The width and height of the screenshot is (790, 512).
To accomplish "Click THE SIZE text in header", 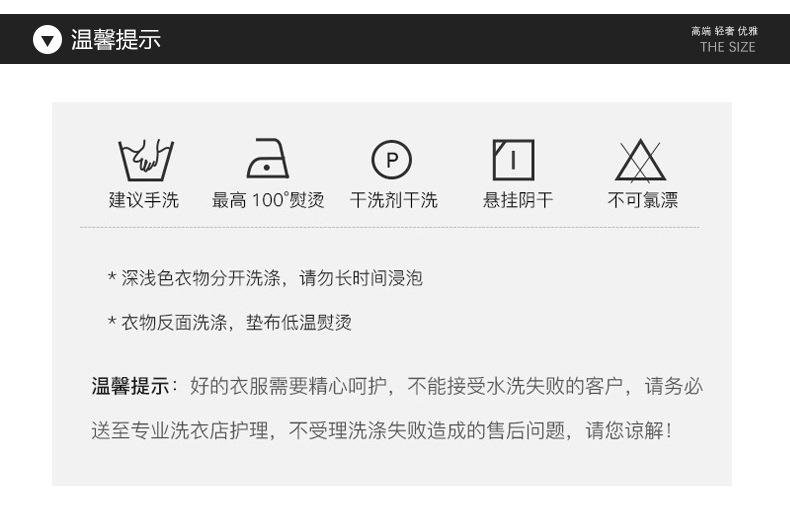I will (728, 47).
